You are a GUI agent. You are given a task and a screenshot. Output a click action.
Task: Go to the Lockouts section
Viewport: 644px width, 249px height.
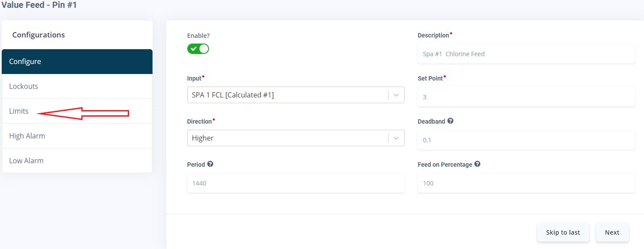(77, 86)
